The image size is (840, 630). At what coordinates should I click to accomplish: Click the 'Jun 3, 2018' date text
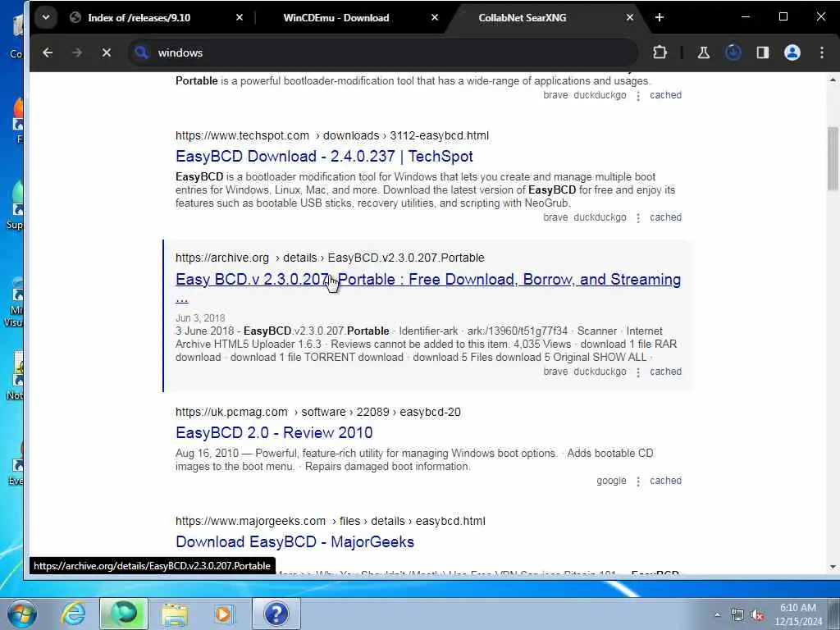pos(200,318)
